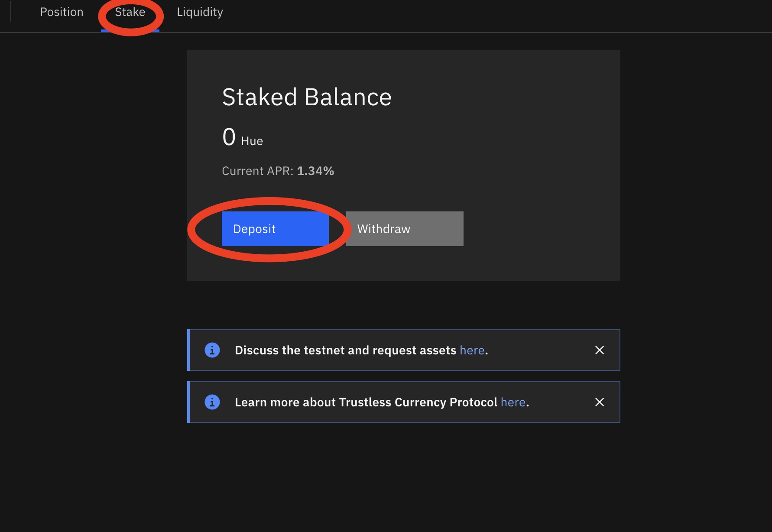Click the Hue unit label
The width and height of the screenshot is (772, 532).
tap(252, 141)
